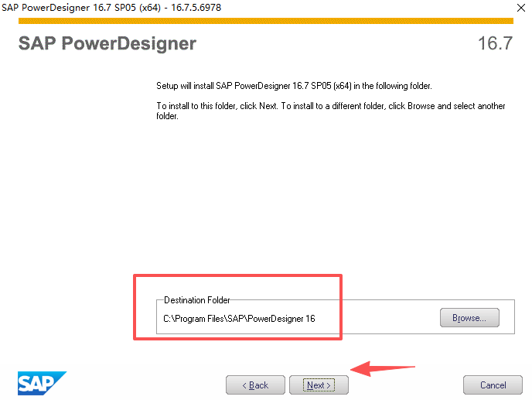Click the '16.7' version number heading
This screenshot has height=400, width=532.
(x=495, y=43)
